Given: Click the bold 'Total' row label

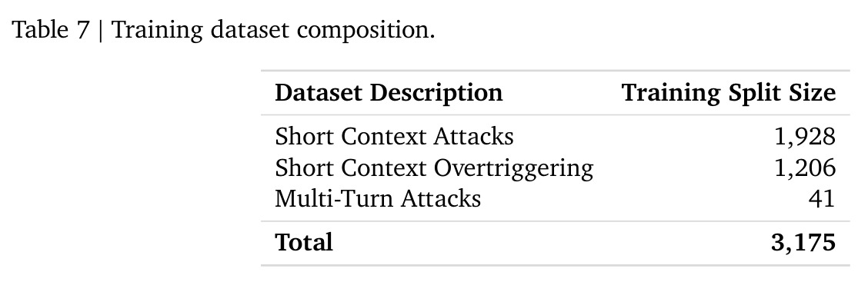Looking at the screenshot, I should [x=304, y=243].
